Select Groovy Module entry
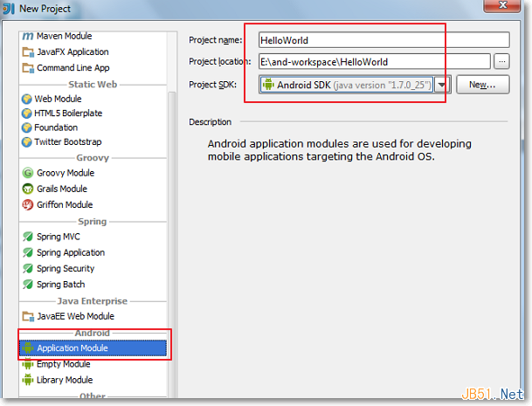 [93, 173]
